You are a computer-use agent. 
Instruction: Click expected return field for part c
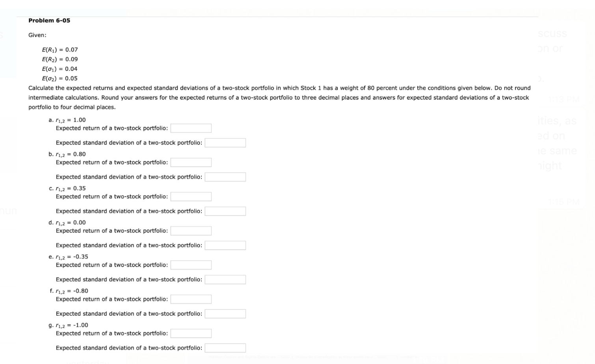pyautogui.click(x=191, y=197)
